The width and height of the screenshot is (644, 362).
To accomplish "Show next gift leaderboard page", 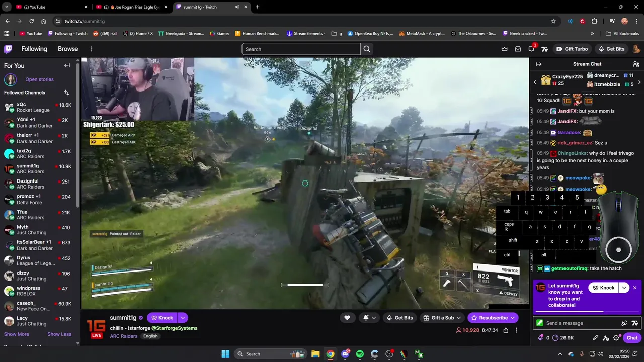I will point(639,82).
